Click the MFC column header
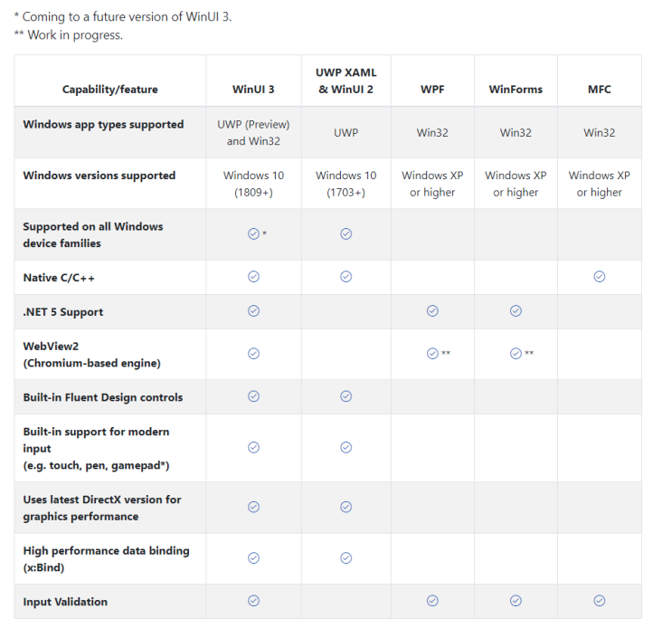The height and width of the screenshot is (628, 672). pyautogui.click(x=599, y=90)
